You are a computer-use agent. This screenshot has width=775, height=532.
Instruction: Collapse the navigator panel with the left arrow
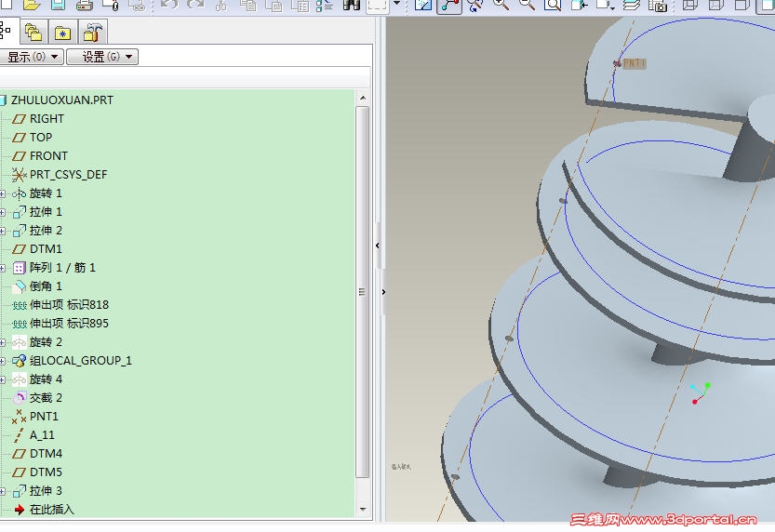pyautogui.click(x=378, y=246)
